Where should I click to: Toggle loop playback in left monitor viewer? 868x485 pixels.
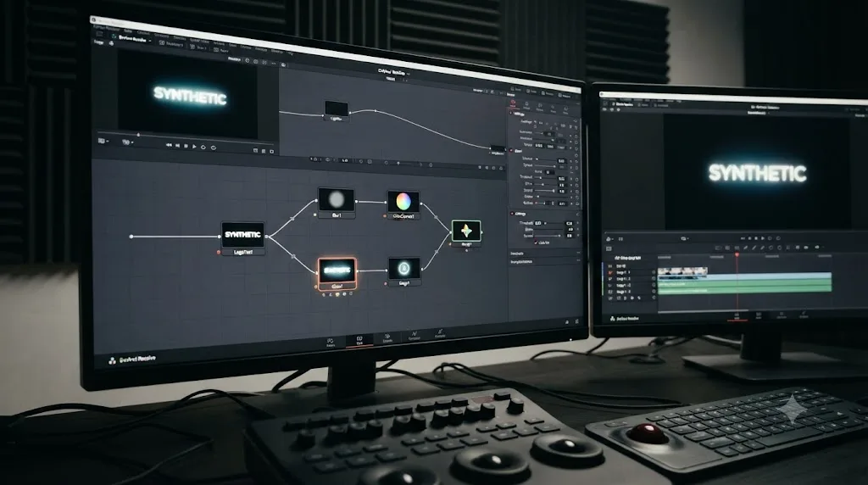coord(203,148)
